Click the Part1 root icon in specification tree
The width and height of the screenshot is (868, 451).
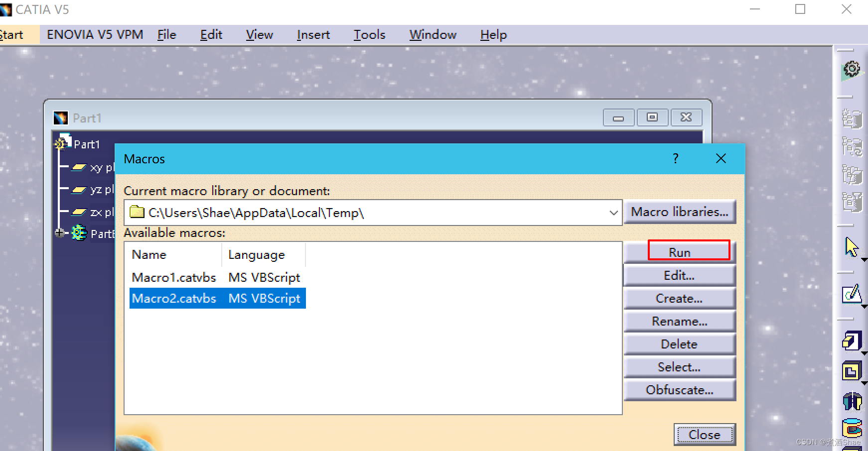(63, 142)
